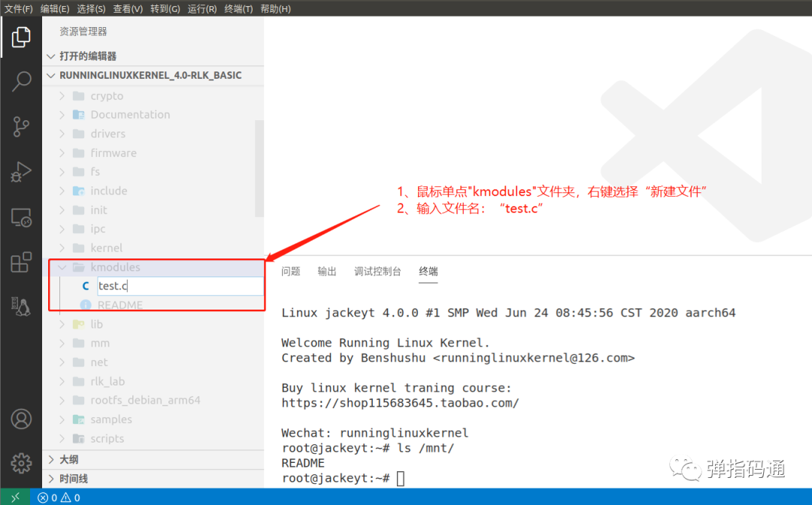
Task: Open the 文件(F) menu
Action: tap(18, 9)
